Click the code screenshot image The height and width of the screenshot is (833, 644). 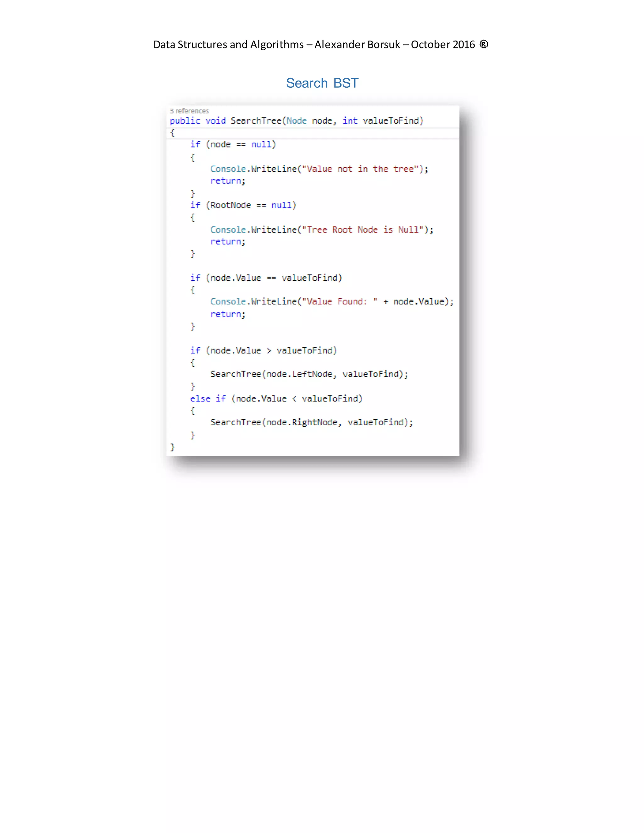click(x=313, y=281)
